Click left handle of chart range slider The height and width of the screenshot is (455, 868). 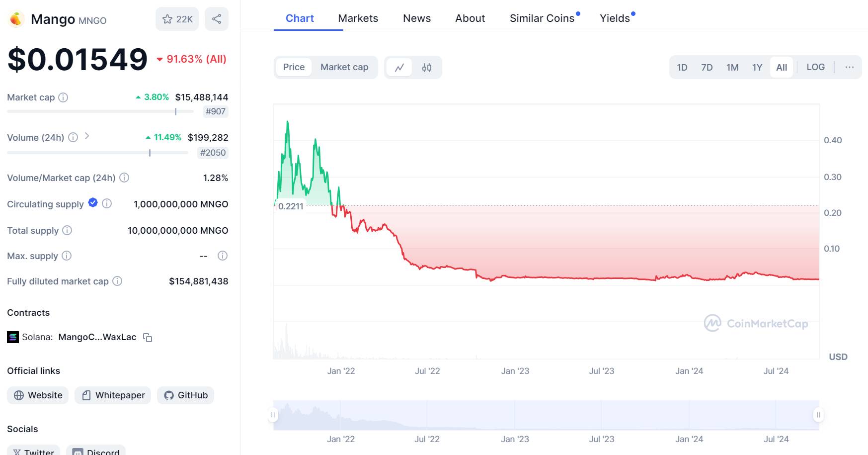273,415
